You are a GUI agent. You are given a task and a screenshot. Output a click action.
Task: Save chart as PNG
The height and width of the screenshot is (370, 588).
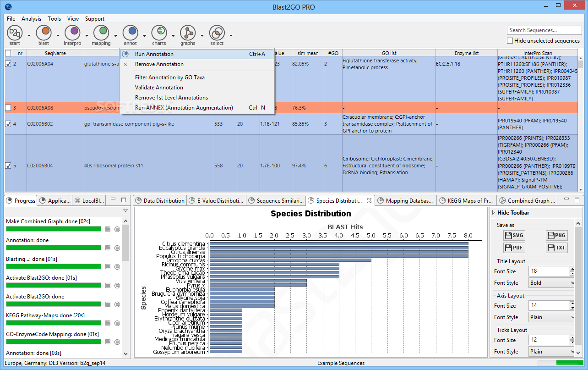[556, 235]
